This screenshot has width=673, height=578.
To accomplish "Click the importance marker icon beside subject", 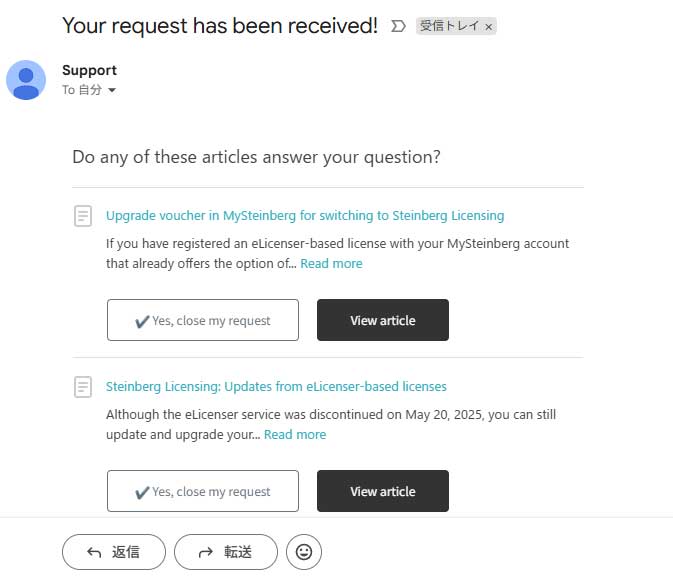I will (x=398, y=27).
